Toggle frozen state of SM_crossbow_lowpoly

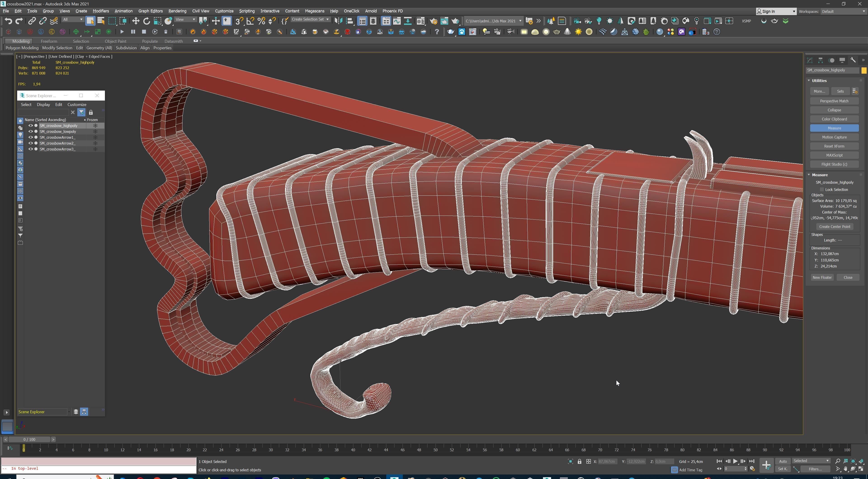tap(95, 131)
